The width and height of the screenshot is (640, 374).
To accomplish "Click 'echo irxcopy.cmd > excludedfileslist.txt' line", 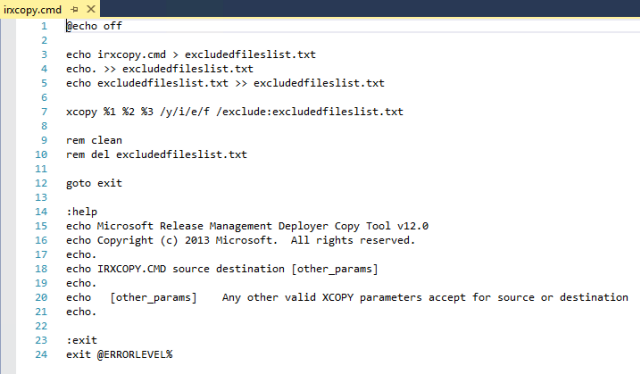I will click(191, 55).
